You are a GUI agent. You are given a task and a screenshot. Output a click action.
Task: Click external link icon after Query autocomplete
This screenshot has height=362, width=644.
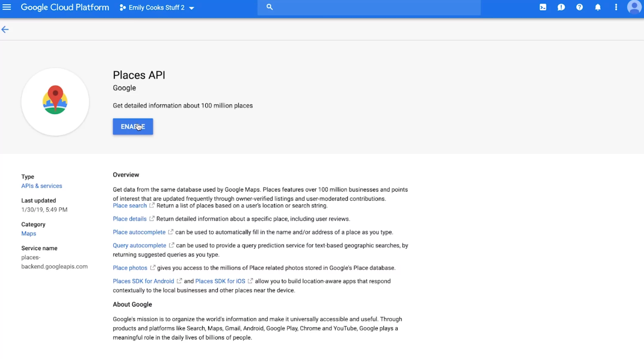pos(171,245)
